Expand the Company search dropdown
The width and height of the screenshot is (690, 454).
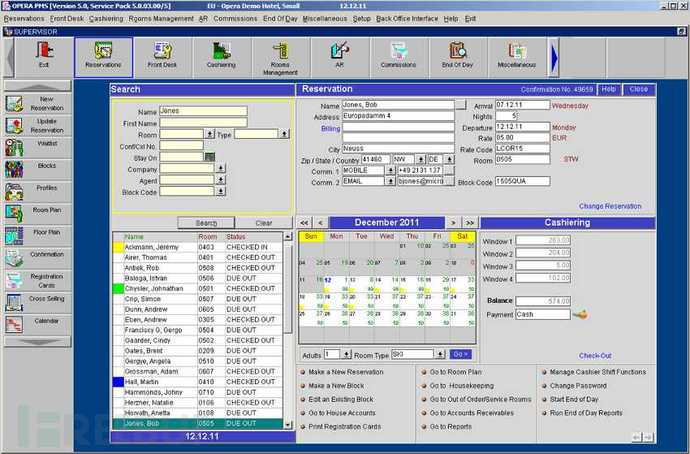click(x=220, y=168)
